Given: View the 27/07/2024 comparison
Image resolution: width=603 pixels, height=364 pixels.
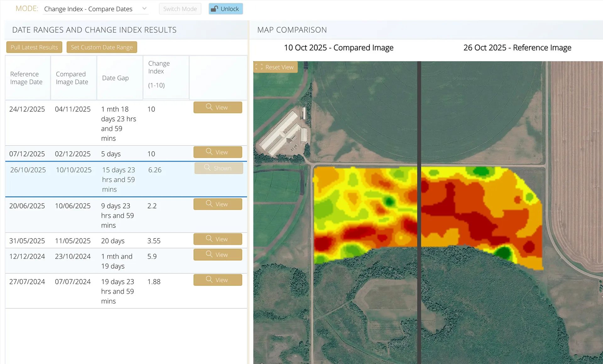Looking at the screenshot, I should pyautogui.click(x=218, y=280).
